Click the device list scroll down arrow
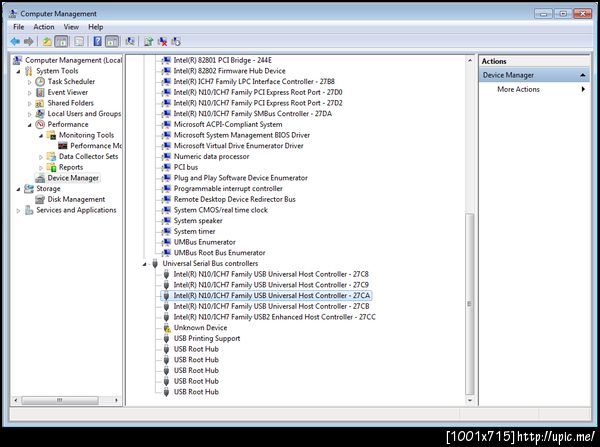Viewport: 600px width, 447px height. coord(470,400)
